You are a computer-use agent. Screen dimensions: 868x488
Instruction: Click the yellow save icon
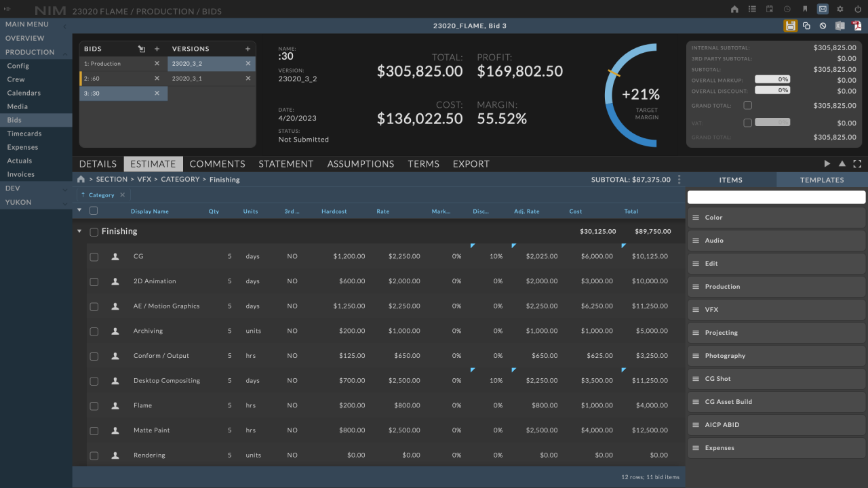[x=790, y=25]
